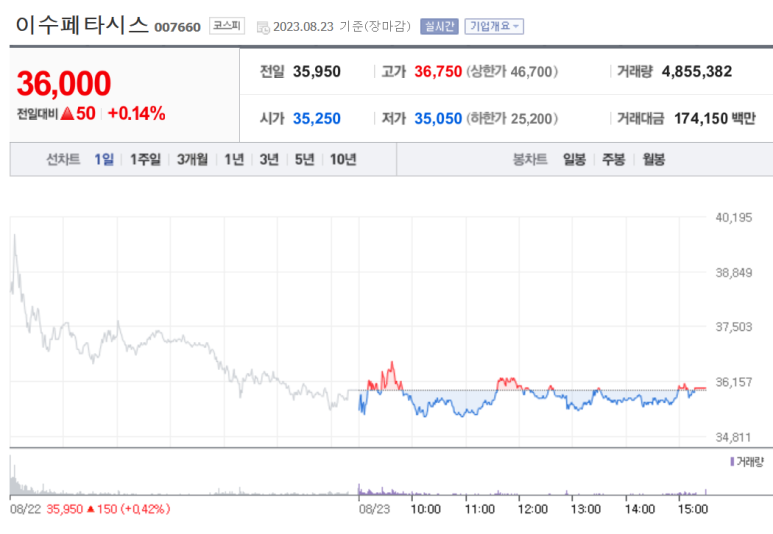The image size is (773, 534).
Task: Click the upper limit text 상한가 46,700
Action: point(512,71)
